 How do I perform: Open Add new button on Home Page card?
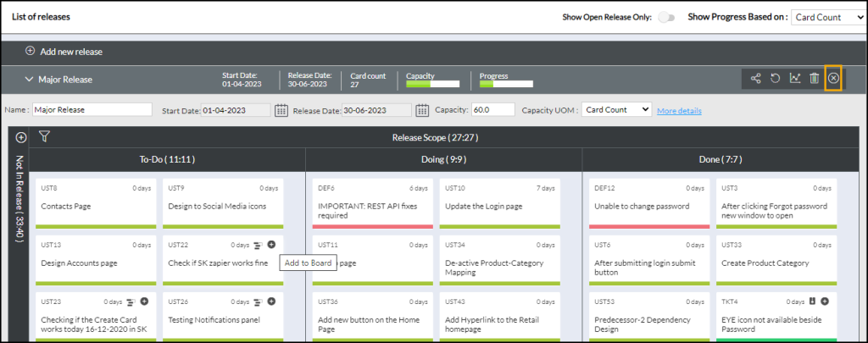[x=373, y=317]
